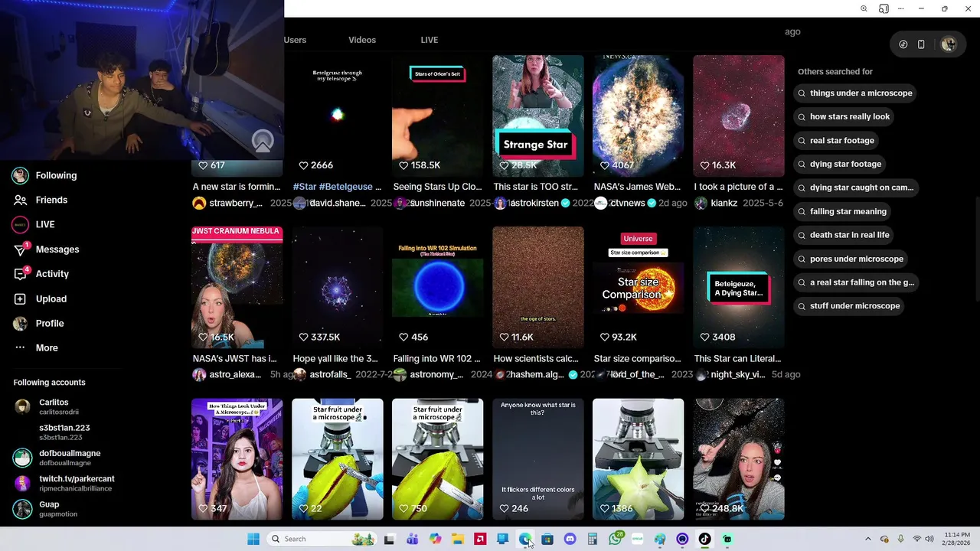
Task: Click the #Star #Betelgeuse hashtag caption
Action: [337, 187]
